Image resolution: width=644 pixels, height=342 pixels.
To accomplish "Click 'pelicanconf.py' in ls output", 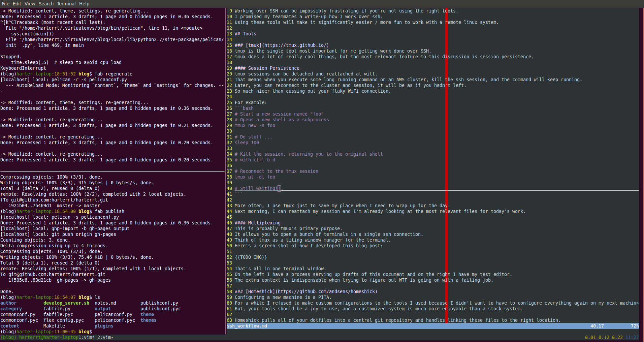I will [x=114, y=314].
